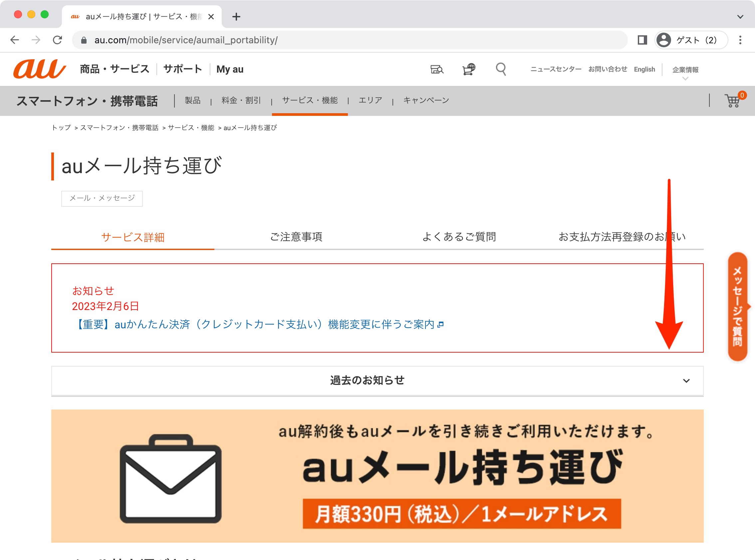Open 製品 navigation item
Viewport: 755px width, 560px height.
coord(192,100)
